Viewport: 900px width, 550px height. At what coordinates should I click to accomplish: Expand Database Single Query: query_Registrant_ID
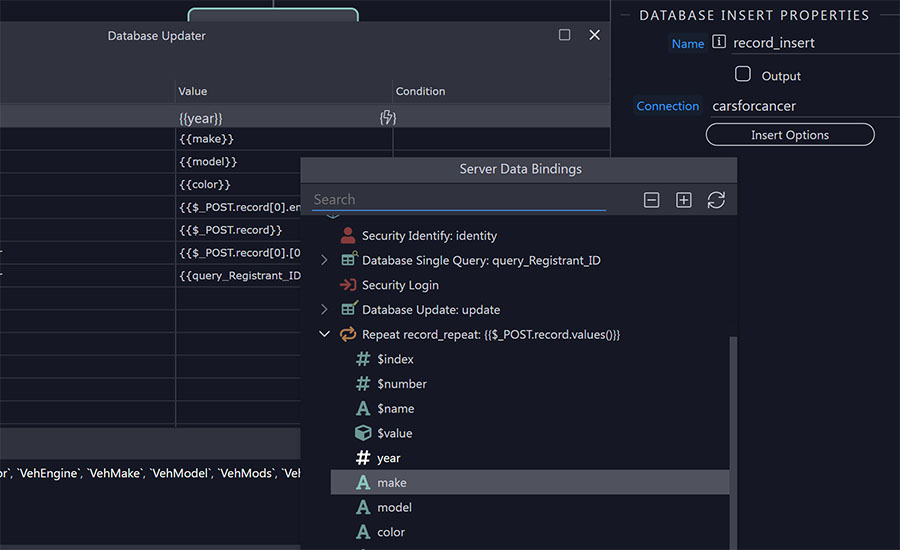point(324,260)
